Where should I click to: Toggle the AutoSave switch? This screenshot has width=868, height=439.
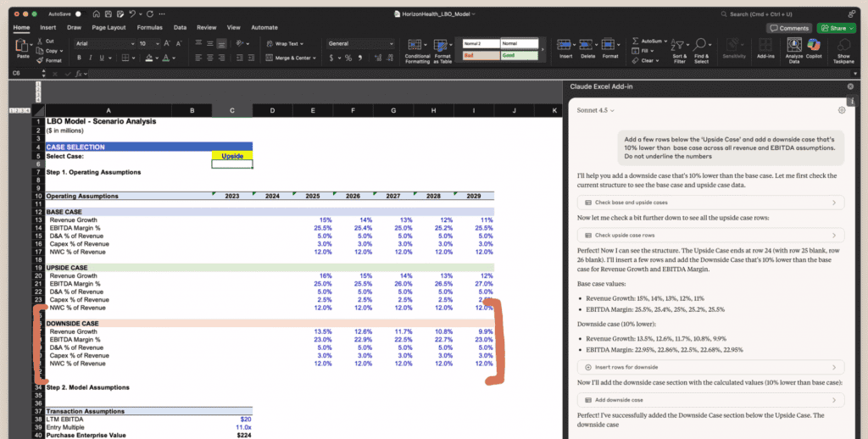(79, 14)
